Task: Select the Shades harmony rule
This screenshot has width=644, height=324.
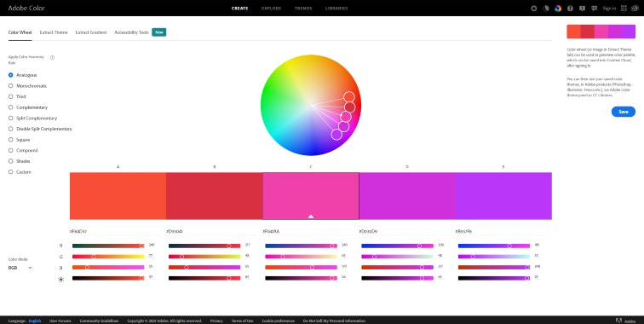Action: point(20,161)
